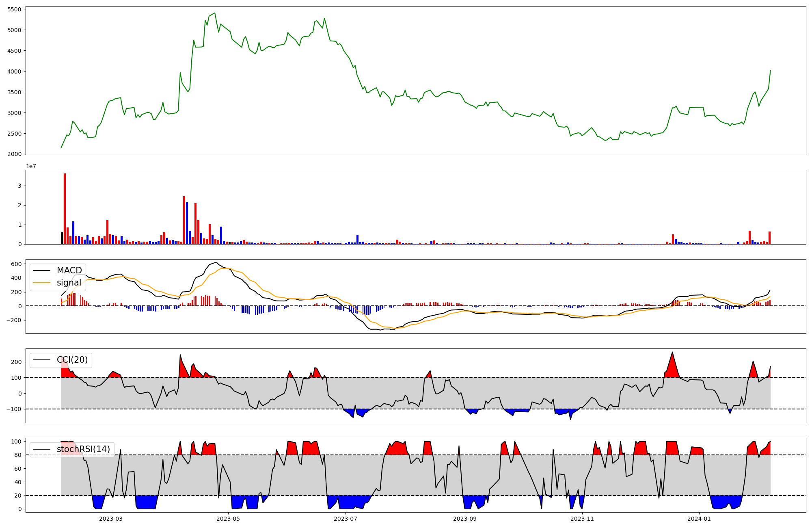Viewport: 812px width, 528px height.
Task: Click the 2023-05 x-axis date label
Action: [228, 519]
